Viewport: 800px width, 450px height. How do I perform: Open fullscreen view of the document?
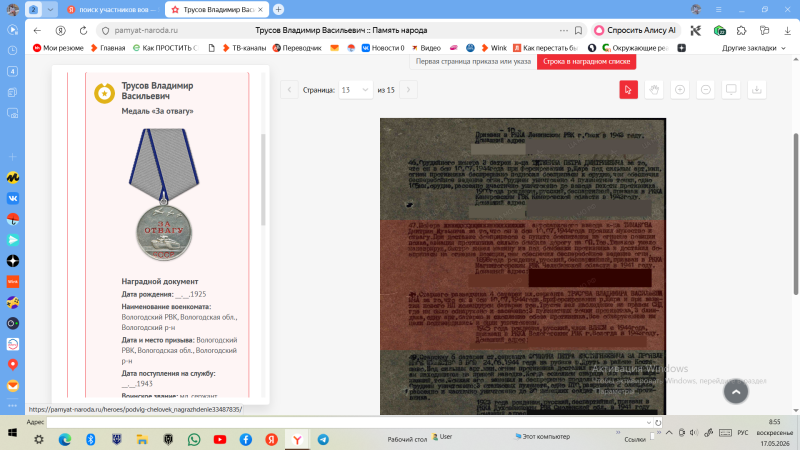click(731, 90)
